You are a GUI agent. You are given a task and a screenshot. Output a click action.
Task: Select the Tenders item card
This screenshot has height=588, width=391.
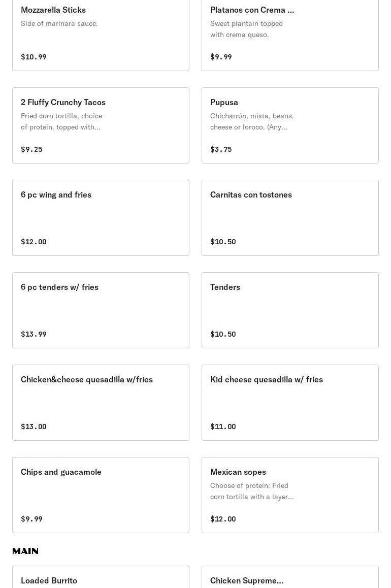click(290, 310)
